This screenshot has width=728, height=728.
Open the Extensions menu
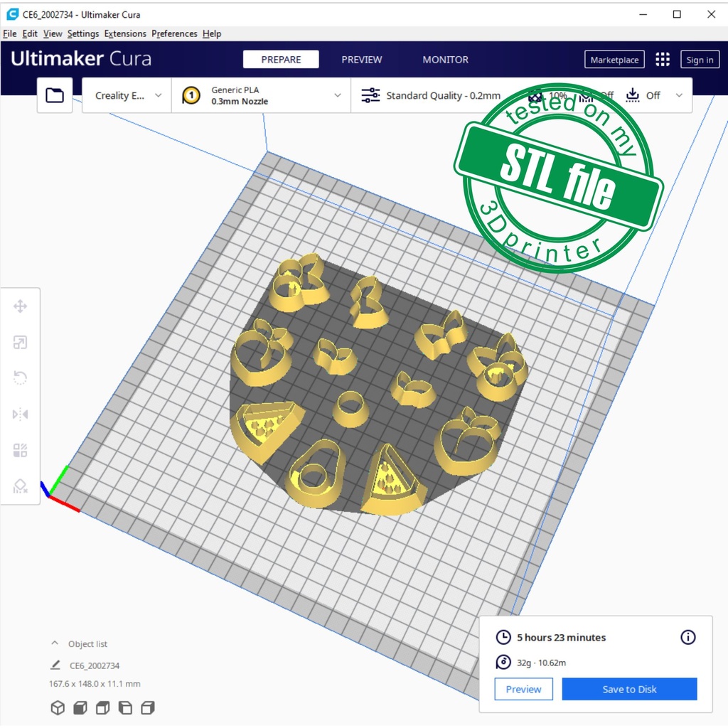125,33
